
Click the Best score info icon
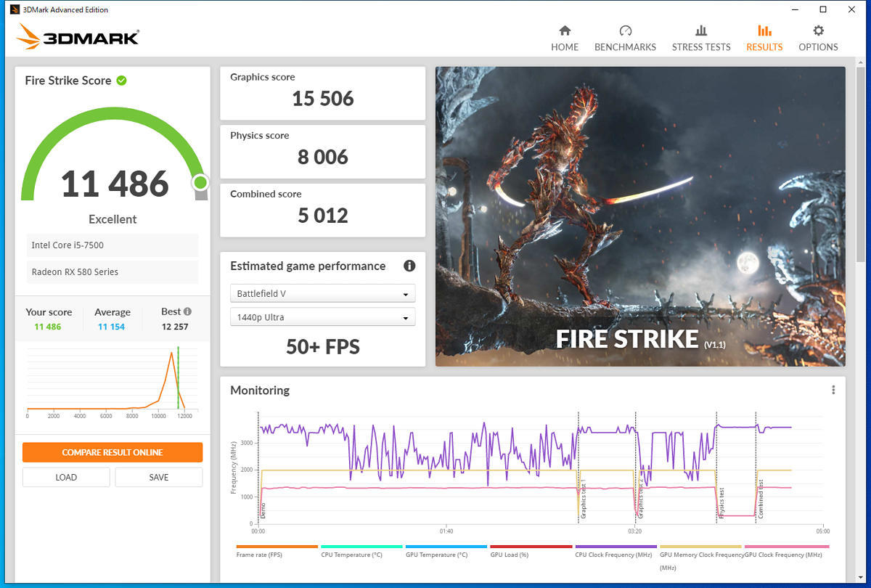[x=187, y=311]
